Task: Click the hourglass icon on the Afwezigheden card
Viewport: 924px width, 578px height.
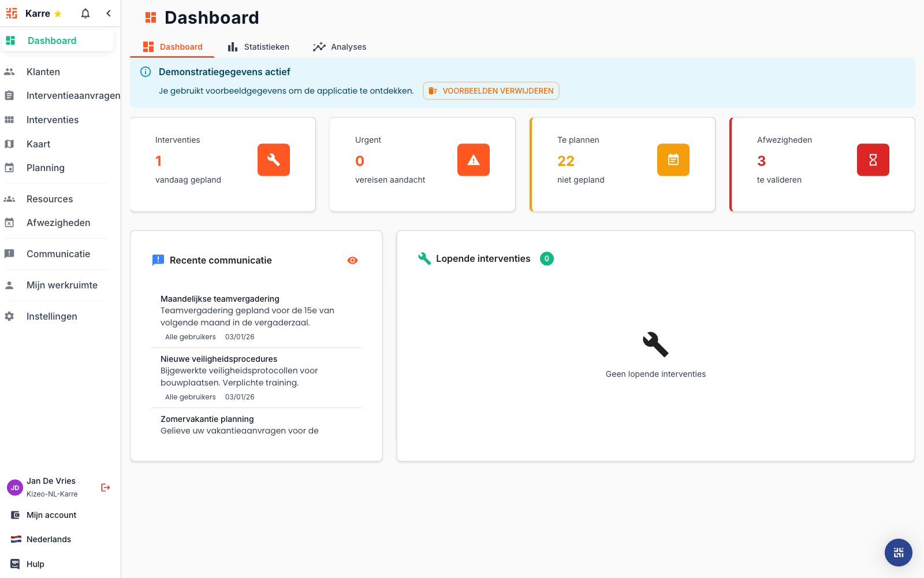Action: [873, 160]
